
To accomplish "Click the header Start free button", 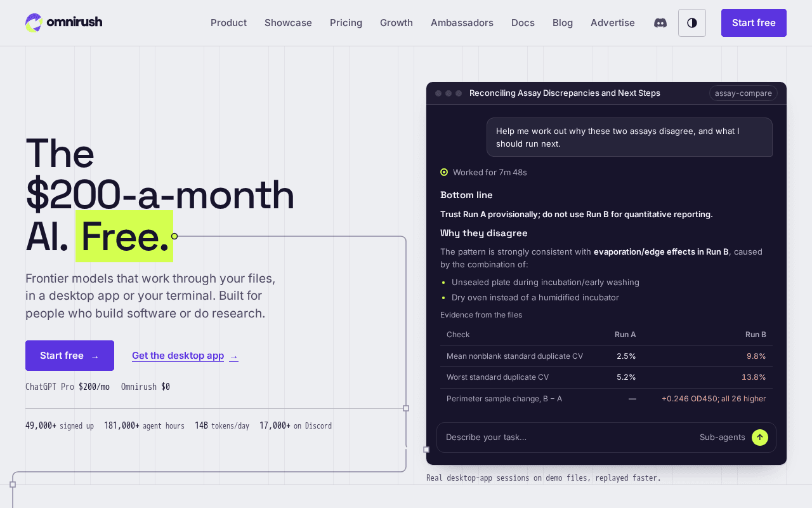I will [754, 23].
